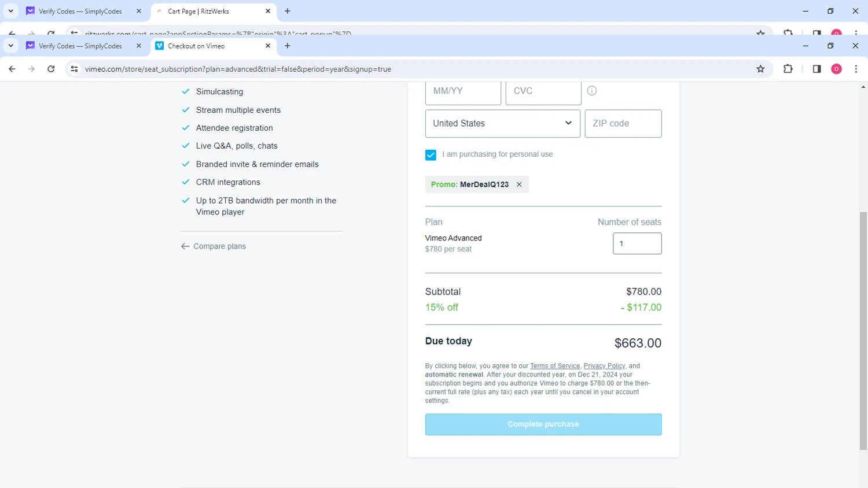The height and width of the screenshot is (488, 868).
Task: Click Branded invite & reminder emails text
Action: click(257, 164)
